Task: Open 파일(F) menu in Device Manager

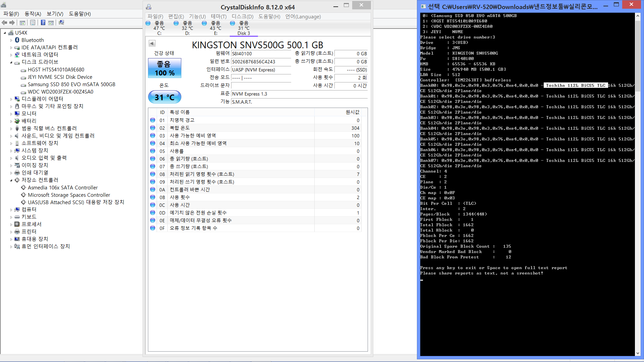Action: 11,14
